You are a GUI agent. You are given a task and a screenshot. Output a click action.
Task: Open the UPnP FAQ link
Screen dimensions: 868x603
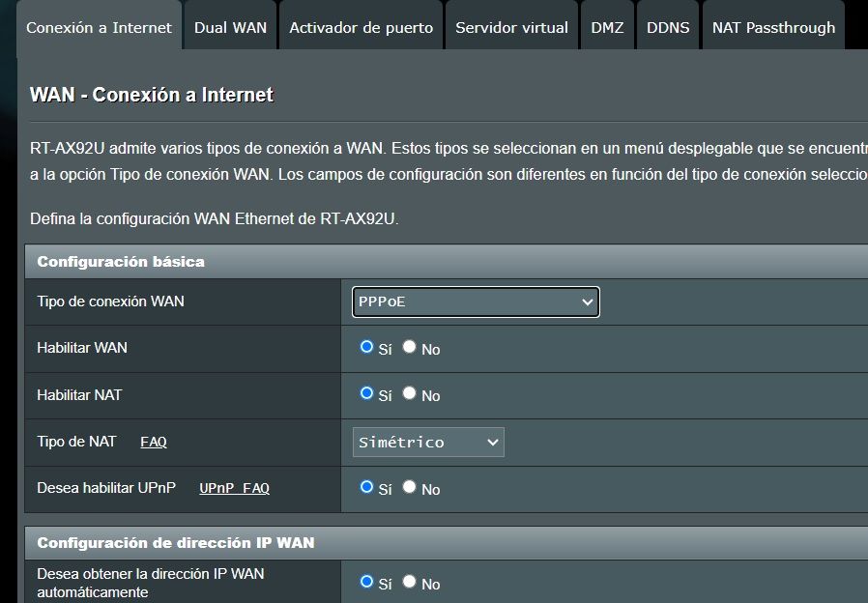[234, 489]
